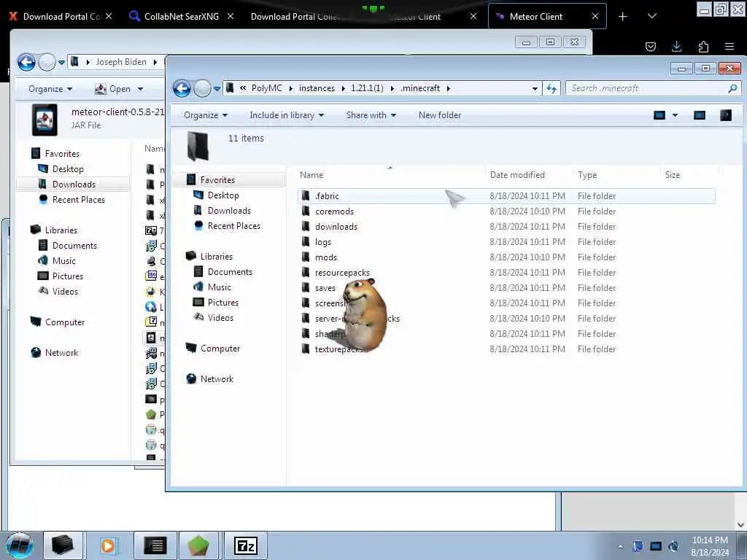Toggle the preview pane
This screenshot has width=747, height=560.
[700, 115]
